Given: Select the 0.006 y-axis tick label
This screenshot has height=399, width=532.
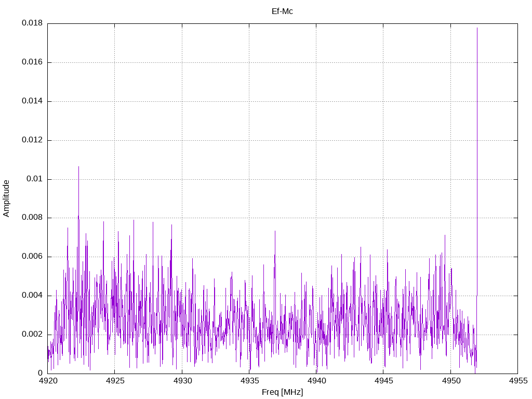Looking at the screenshot, I should [x=32, y=257].
